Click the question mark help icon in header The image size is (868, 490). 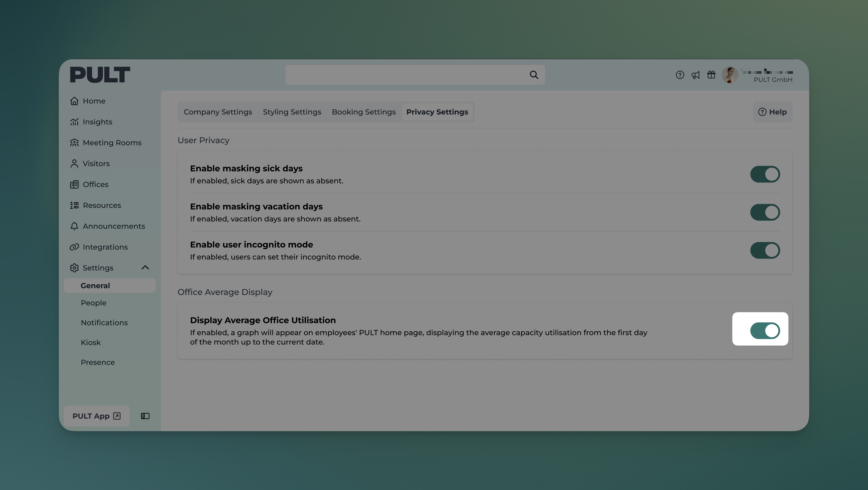click(x=680, y=75)
